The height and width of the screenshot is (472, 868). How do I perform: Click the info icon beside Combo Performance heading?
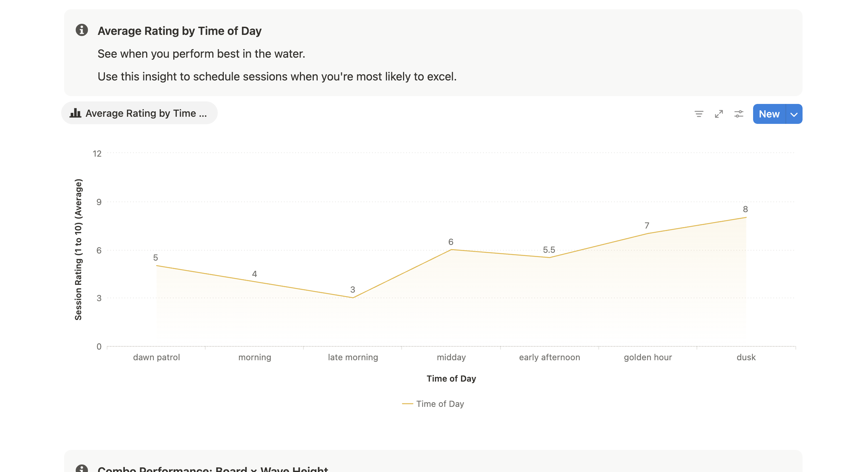[82, 468]
